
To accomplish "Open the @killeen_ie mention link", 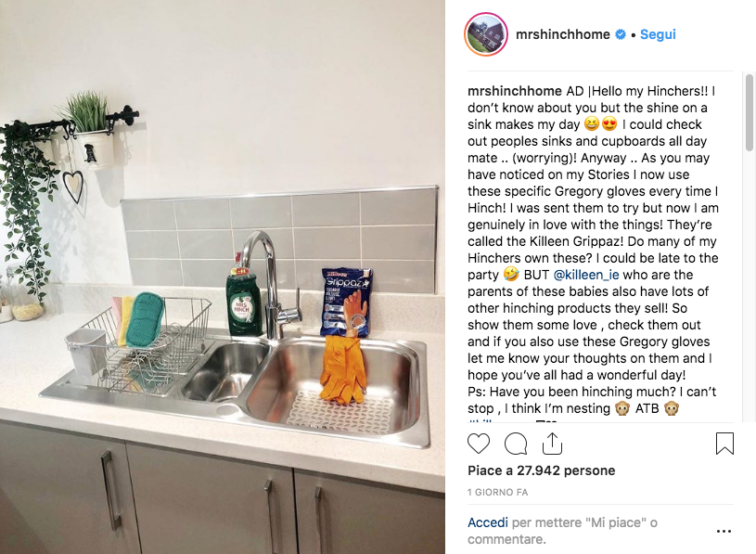I will 586,275.
